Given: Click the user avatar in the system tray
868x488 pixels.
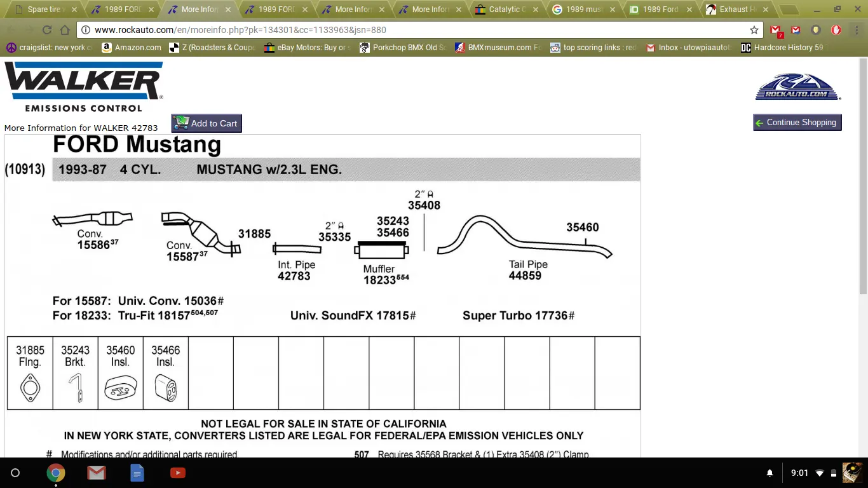Looking at the screenshot, I should point(853,473).
